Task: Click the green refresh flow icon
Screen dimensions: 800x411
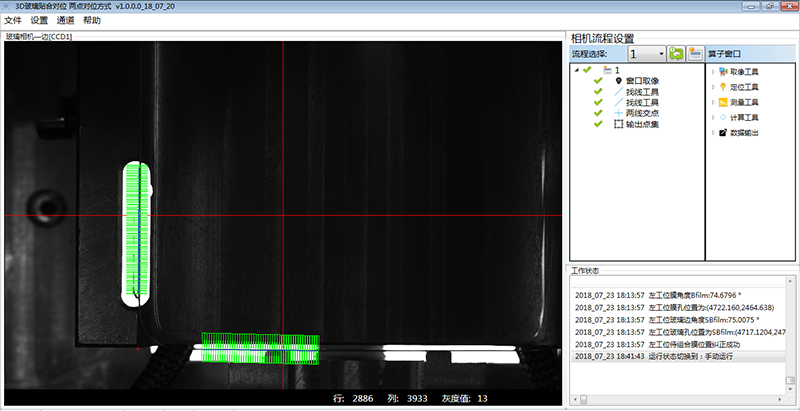Action: [x=677, y=53]
